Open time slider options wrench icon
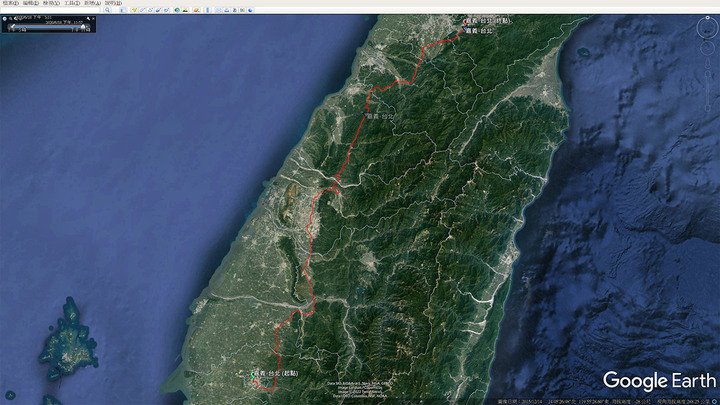 88,18
